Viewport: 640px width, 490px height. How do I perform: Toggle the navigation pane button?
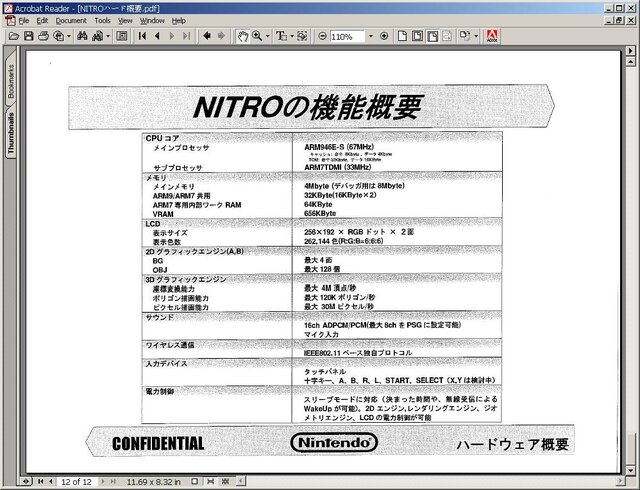[x=122, y=36]
